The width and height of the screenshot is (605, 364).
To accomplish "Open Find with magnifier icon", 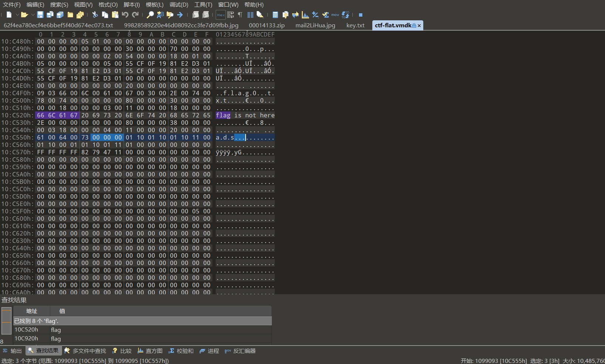I will click(x=150, y=15).
